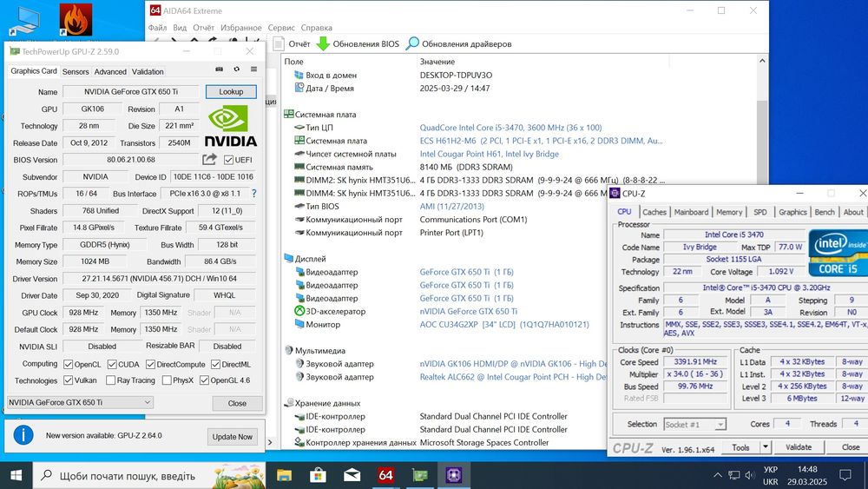Click the Intel Core i5 logo in CPU-Z
This screenshot has height=489, width=868.
pyautogui.click(x=838, y=253)
